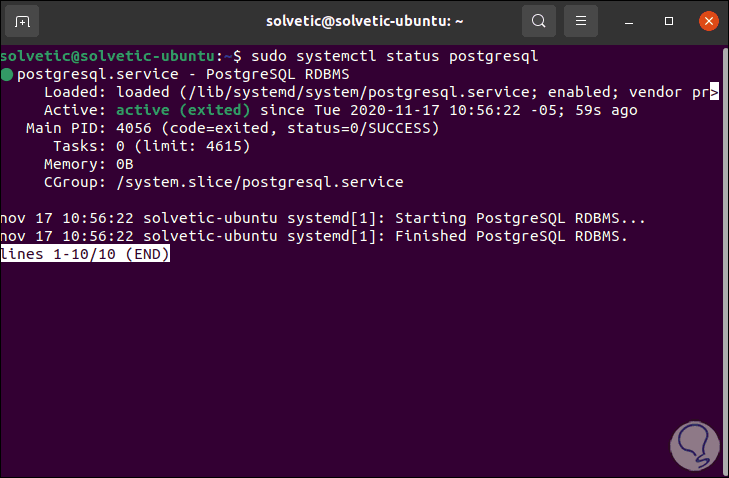Maximize the terminal window
Viewport: 729px width, 478px height.
pos(669,20)
